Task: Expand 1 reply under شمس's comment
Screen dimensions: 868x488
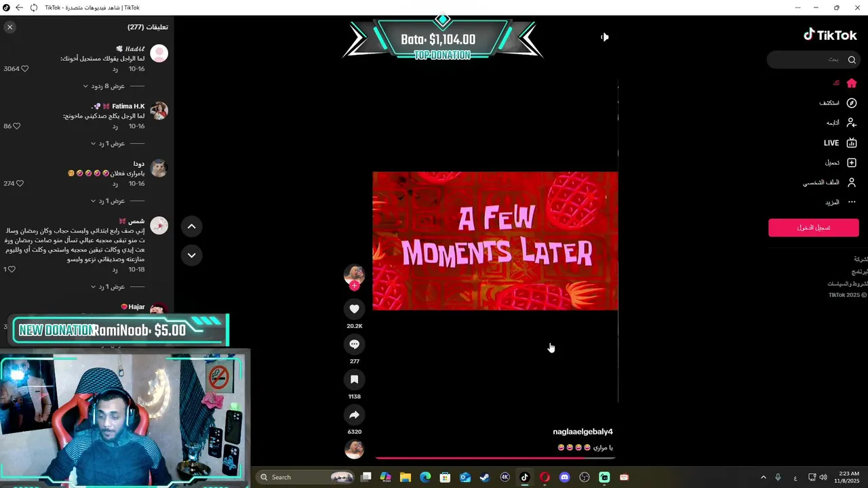Action: click(108, 287)
